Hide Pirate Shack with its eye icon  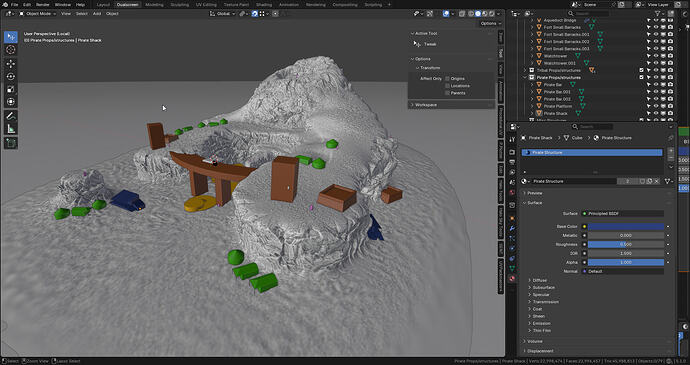pyautogui.click(x=656, y=114)
